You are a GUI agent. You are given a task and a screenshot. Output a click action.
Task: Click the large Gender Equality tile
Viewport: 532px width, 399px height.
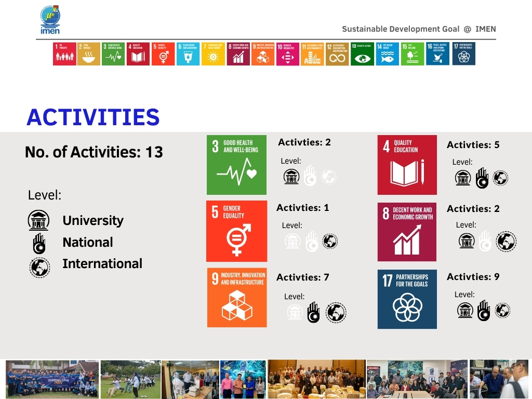click(x=236, y=231)
